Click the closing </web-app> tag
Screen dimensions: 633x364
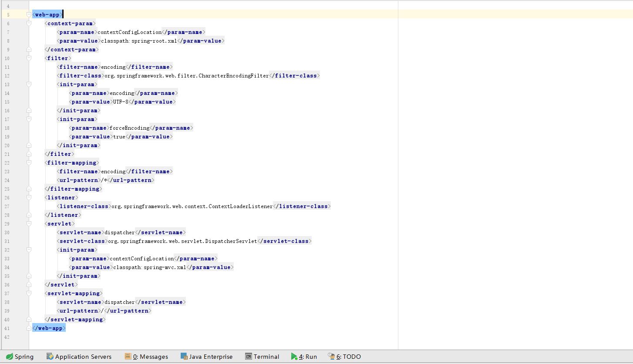(49, 328)
